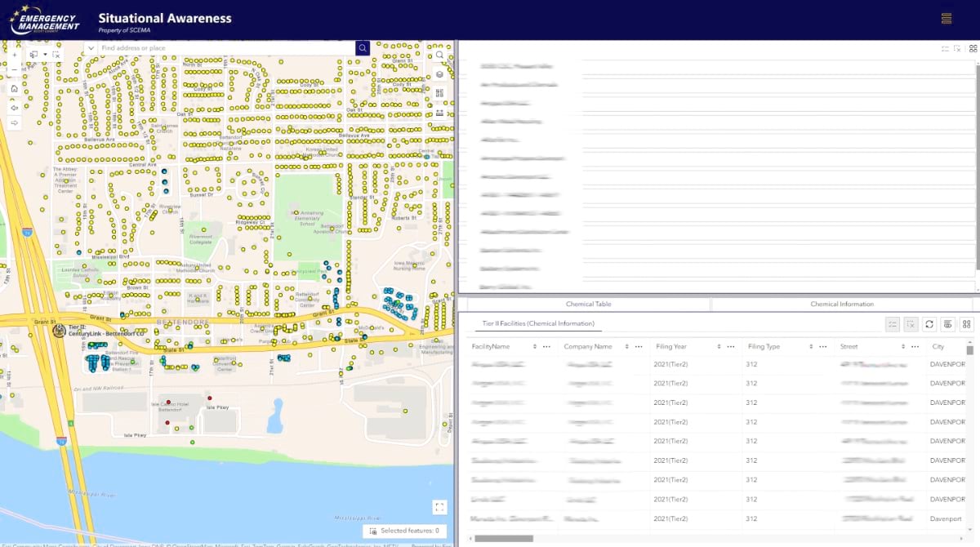
Task: Show selection in the Tier II table
Action: click(x=893, y=324)
